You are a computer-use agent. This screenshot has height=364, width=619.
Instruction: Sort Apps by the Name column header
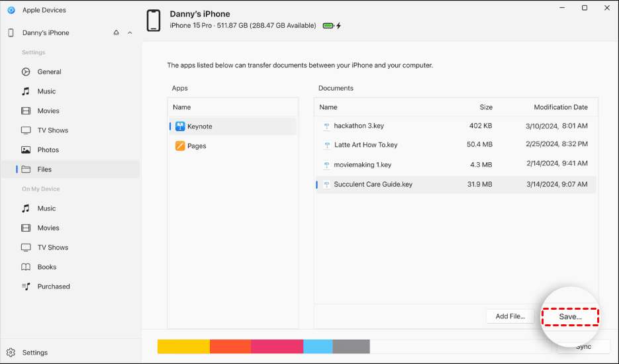pyautogui.click(x=233, y=107)
